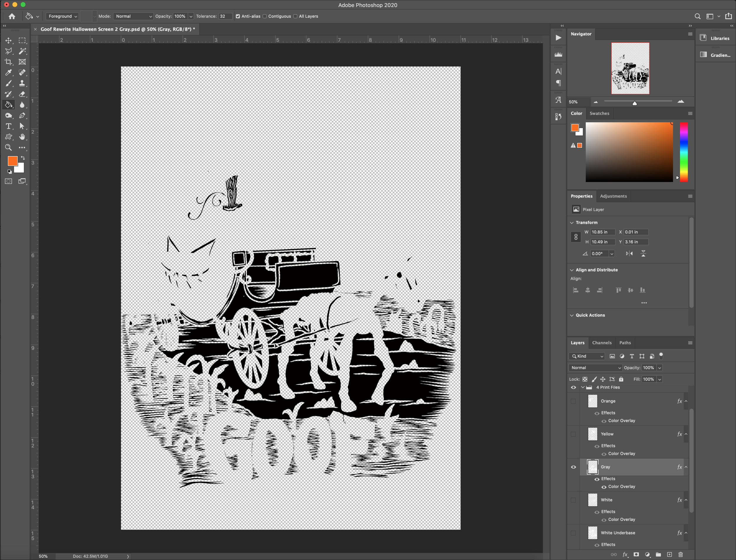Flip horizontal in Transform properties

click(x=629, y=254)
